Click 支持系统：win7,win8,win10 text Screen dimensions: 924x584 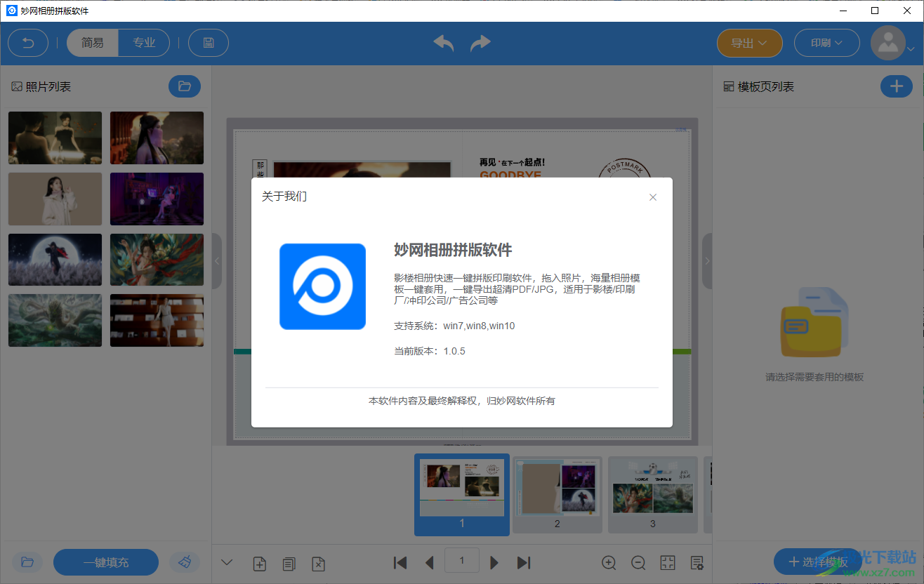tap(454, 326)
